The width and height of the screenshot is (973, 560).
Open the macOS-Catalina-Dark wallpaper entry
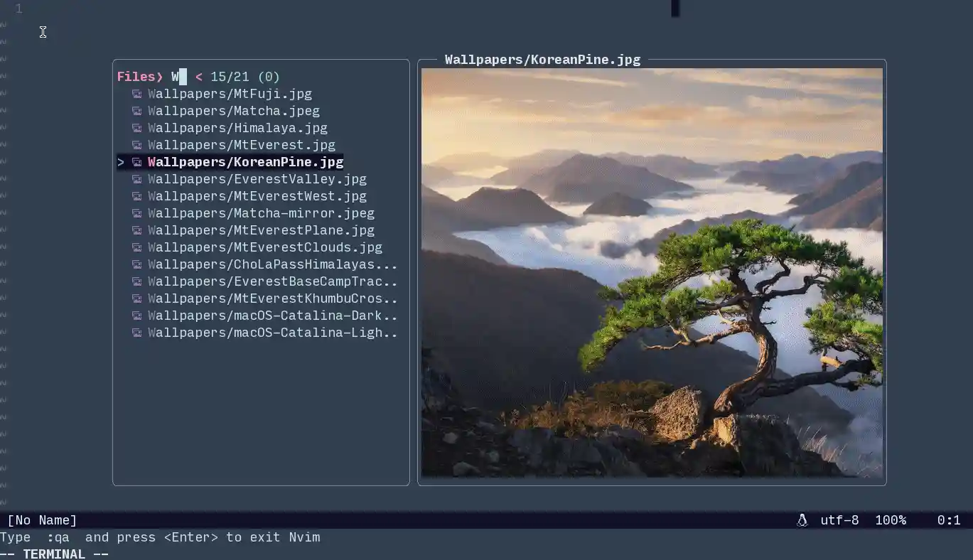[x=272, y=316]
